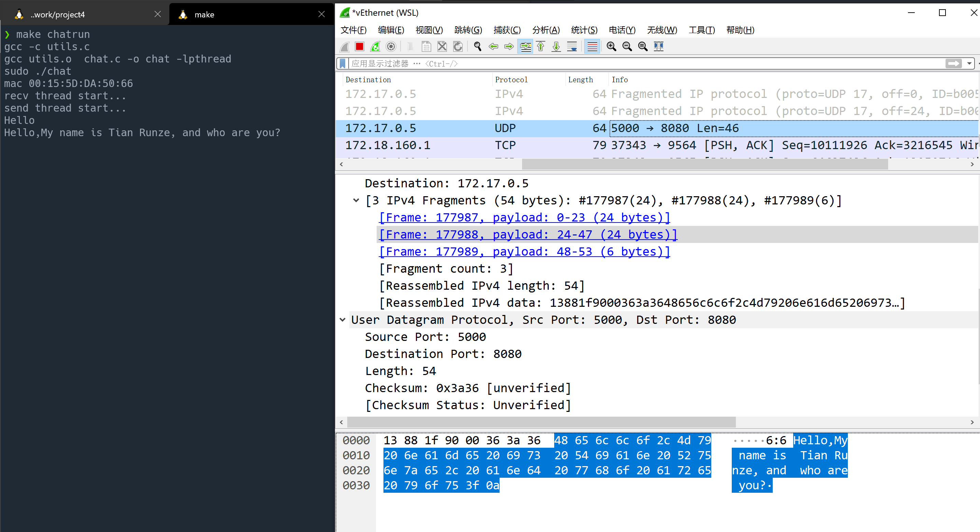Zoom out the main window text
980x532 pixels.
[627, 46]
